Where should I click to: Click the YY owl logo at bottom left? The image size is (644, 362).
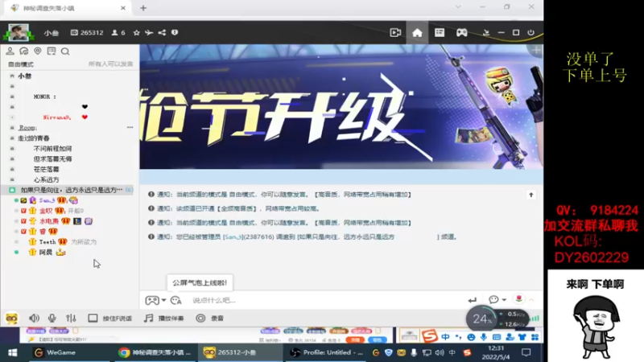tap(11, 318)
